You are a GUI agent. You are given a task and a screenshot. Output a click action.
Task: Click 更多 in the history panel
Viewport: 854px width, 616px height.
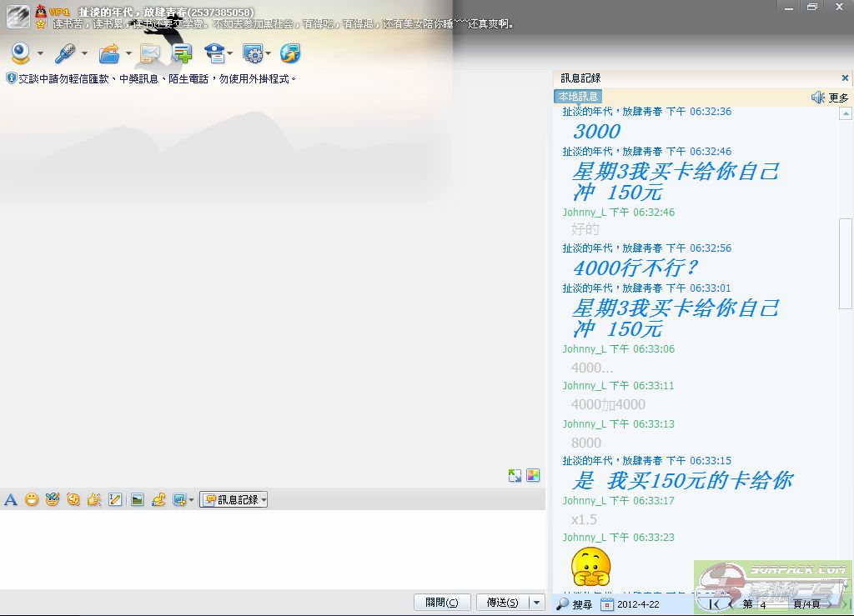[838, 98]
